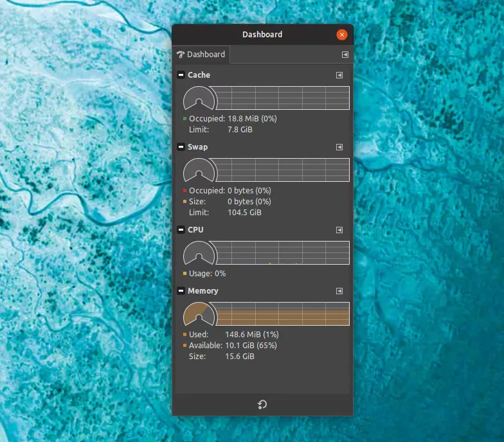Click the "148.6 MiB (1%)" used value
The width and height of the screenshot is (504, 442).
(252, 335)
